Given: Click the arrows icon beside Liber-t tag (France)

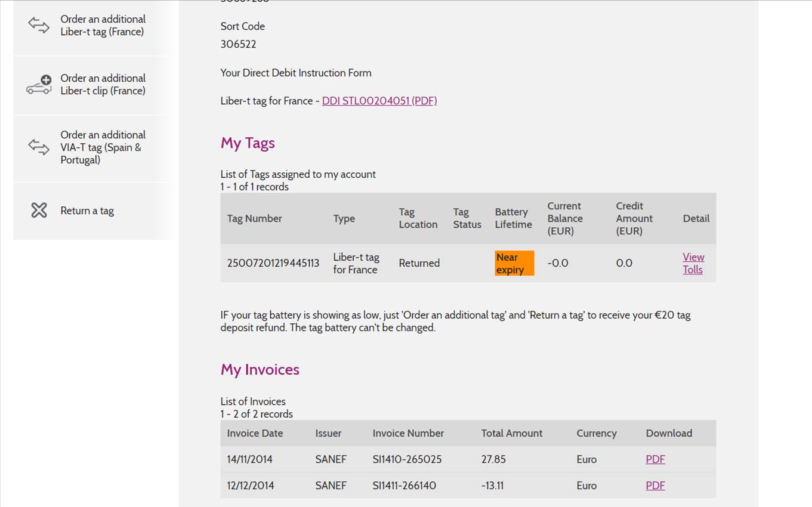Looking at the screenshot, I should pyautogui.click(x=39, y=25).
